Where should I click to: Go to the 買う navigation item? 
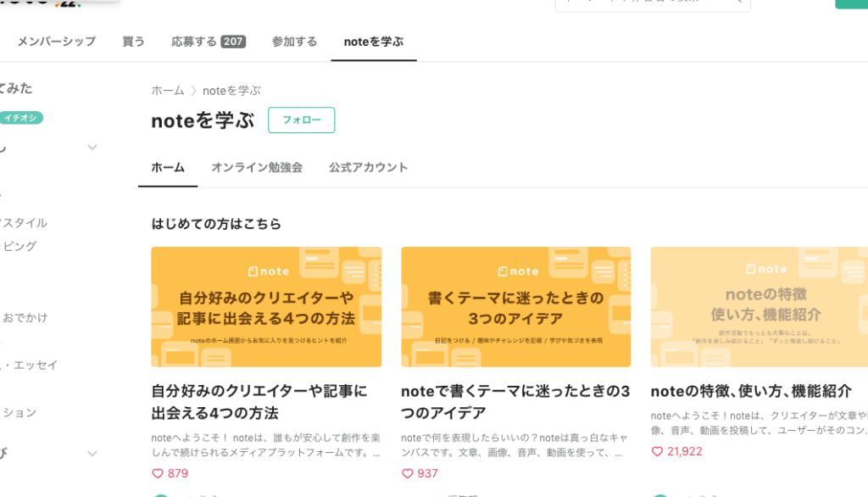click(x=133, y=42)
